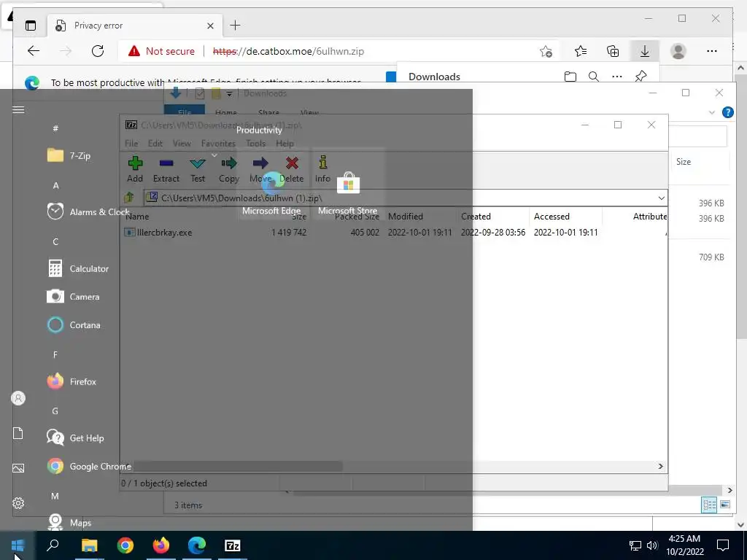Switch Explorer to details view

coord(709,505)
